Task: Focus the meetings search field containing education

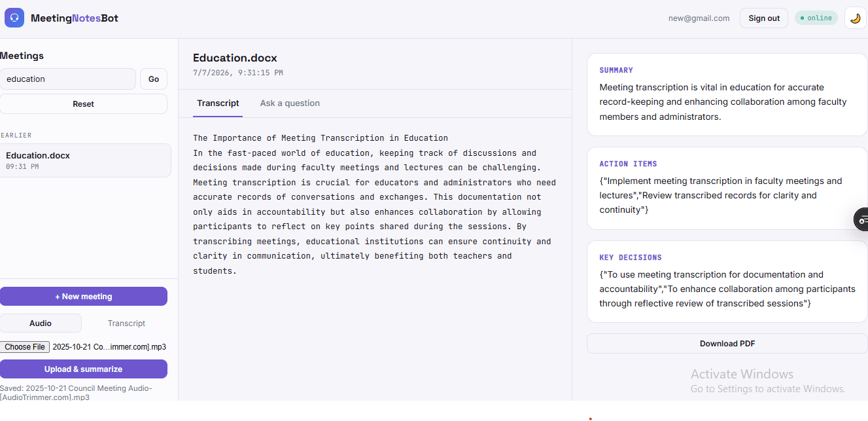Action: [68, 79]
